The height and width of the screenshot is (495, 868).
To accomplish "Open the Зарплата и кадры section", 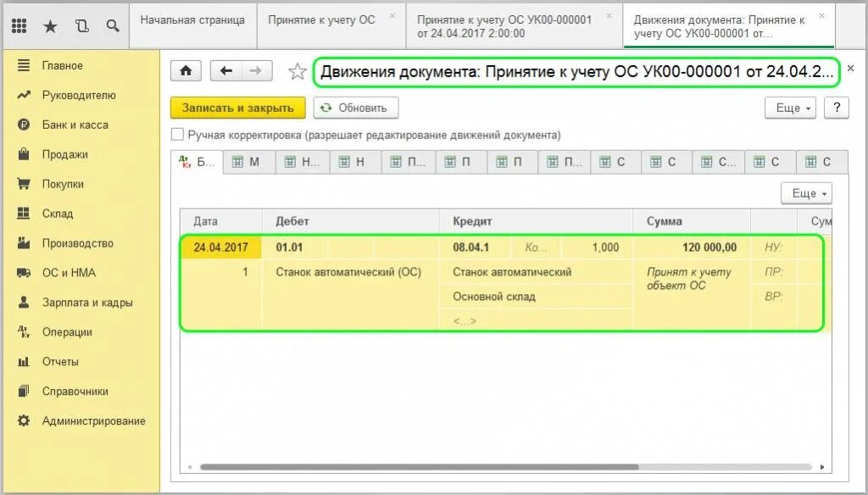I will point(87,303).
